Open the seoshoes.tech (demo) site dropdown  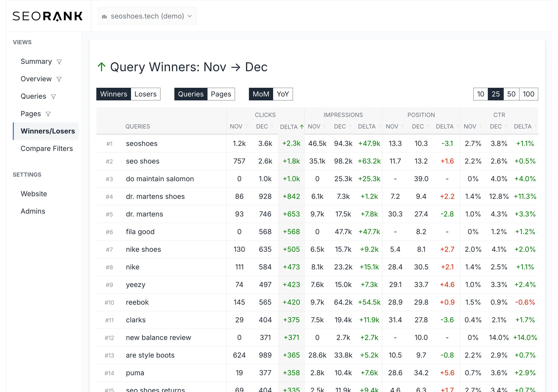click(147, 16)
